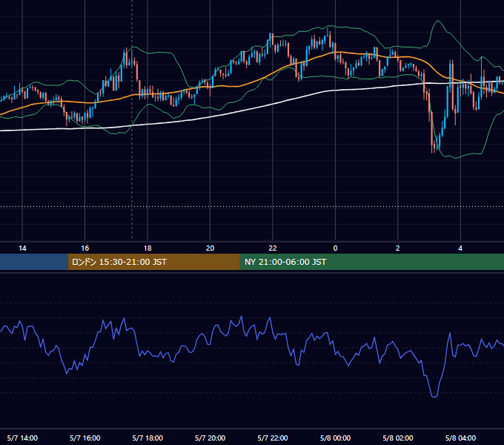Click the 5/7 20:00 label on the oscillator axis

tap(210, 438)
